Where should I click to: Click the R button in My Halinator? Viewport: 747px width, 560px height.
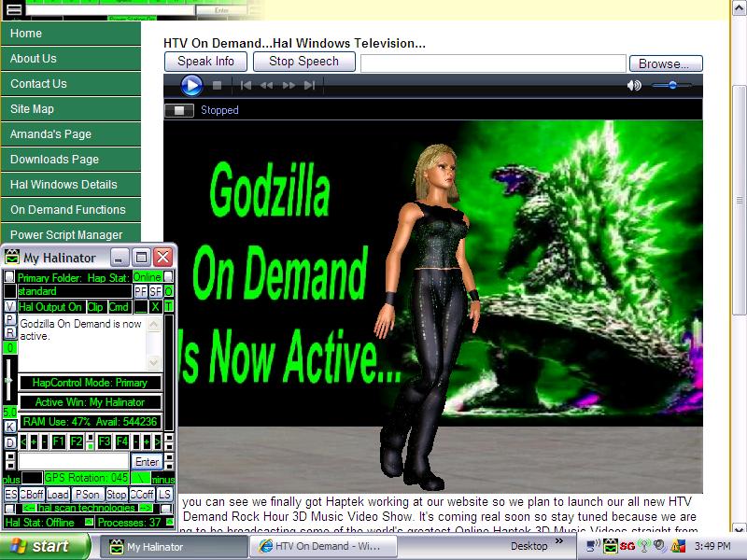click(x=10, y=332)
